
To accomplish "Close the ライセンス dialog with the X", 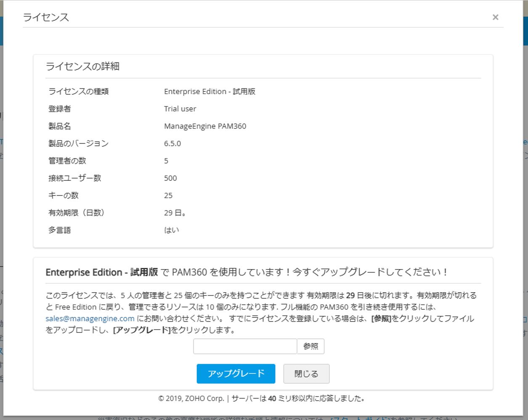I will 495,17.
